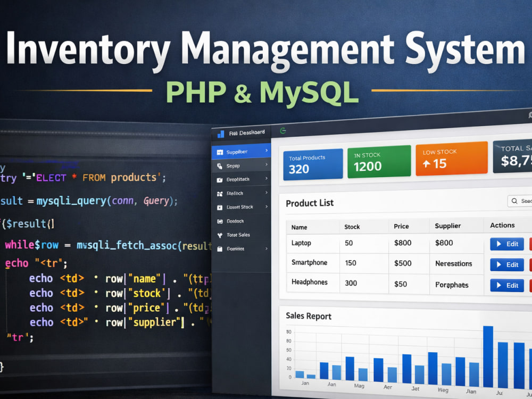
Task: Click the Name column header
Action: [x=299, y=227]
